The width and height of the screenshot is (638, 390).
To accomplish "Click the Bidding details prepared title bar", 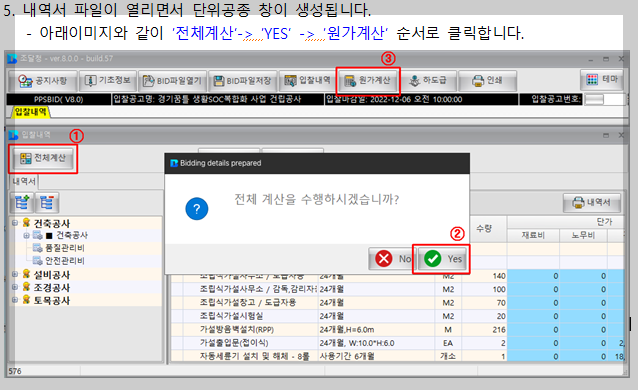I will coord(317,163).
